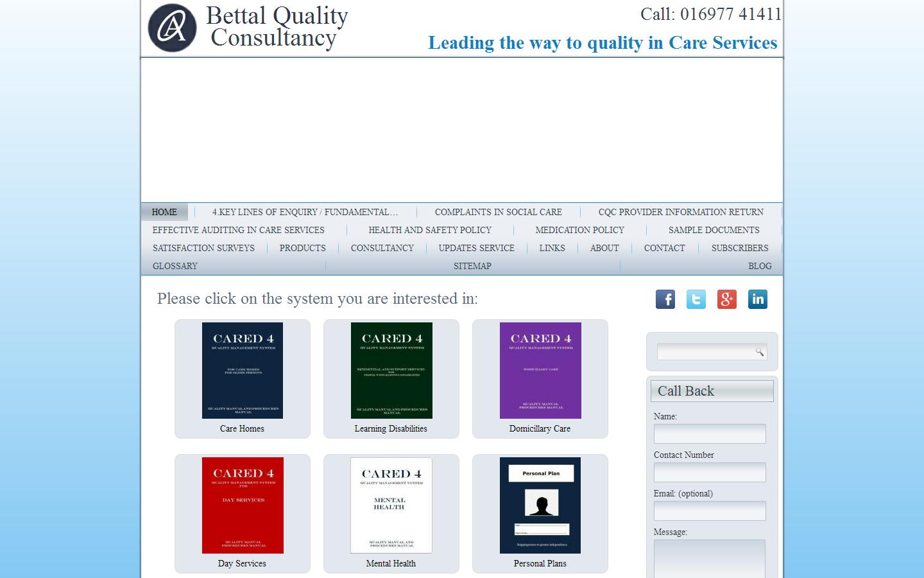The width and height of the screenshot is (924, 578).
Task: Click the Name field under Call Back
Action: click(x=710, y=433)
